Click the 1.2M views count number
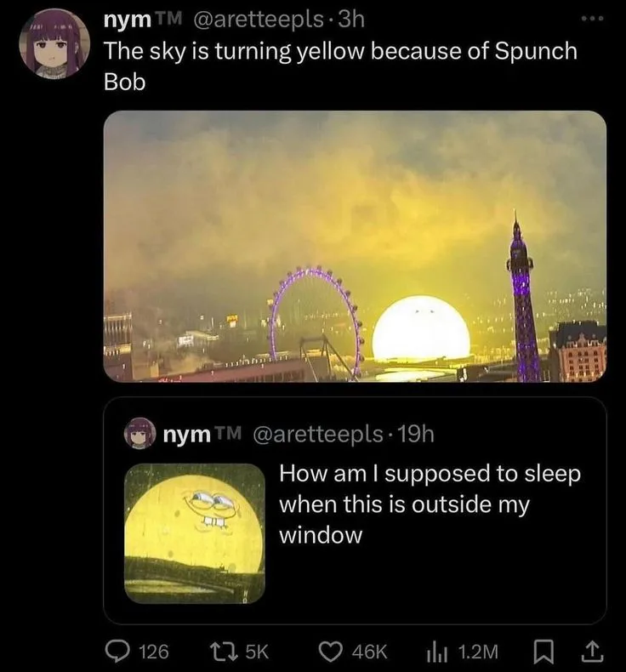 point(478,652)
